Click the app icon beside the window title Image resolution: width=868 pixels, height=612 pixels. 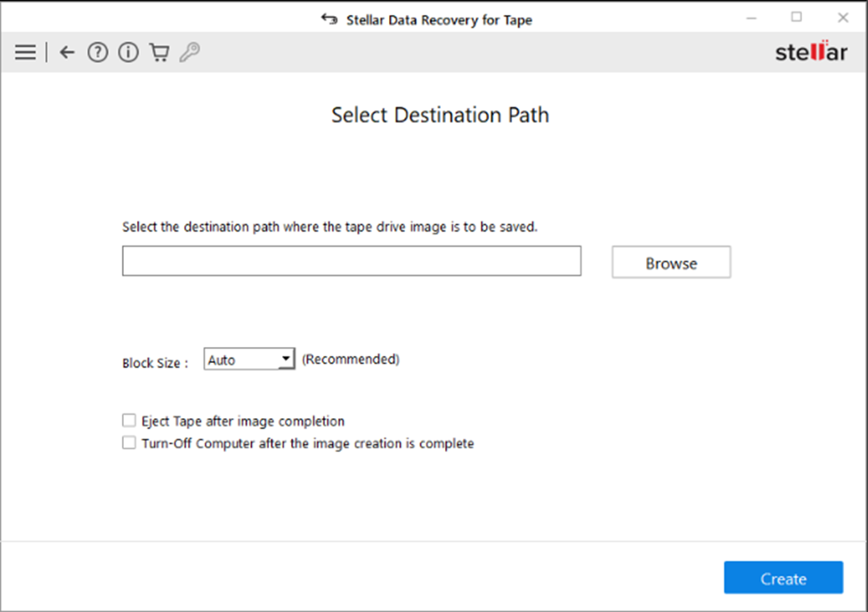(329, 20)
